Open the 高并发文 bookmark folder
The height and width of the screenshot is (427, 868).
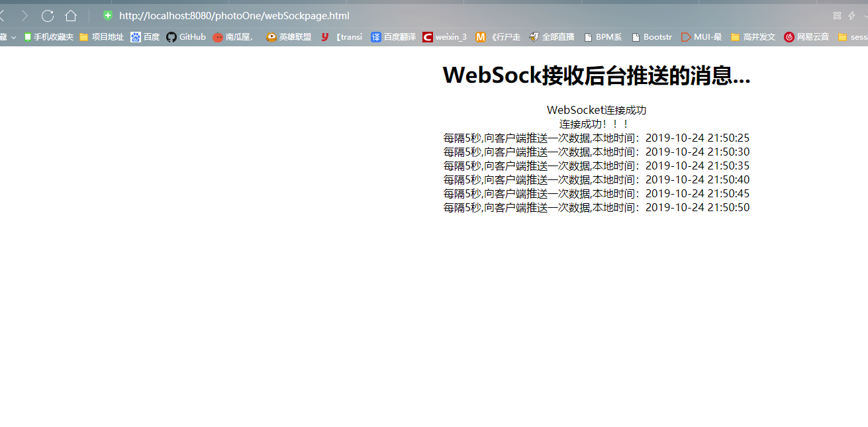coord(753,37)
